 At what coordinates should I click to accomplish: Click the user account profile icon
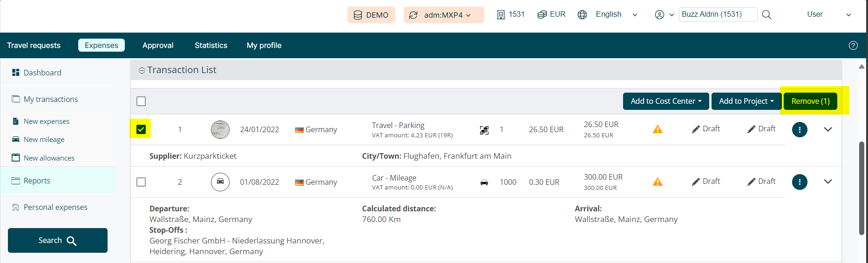tap(659, 15)
